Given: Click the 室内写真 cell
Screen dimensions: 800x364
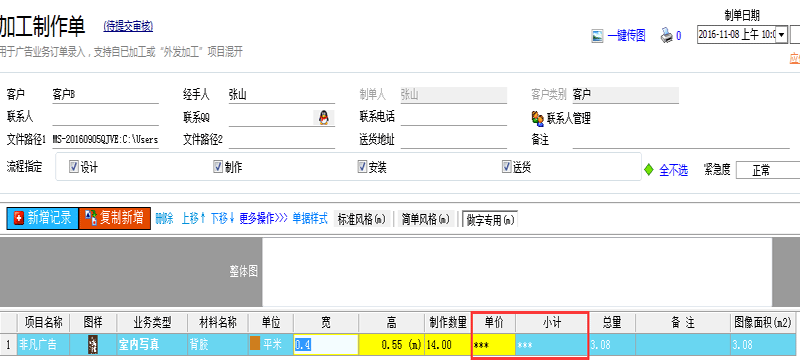Looking at the screenshot, I should pos(152,345).
